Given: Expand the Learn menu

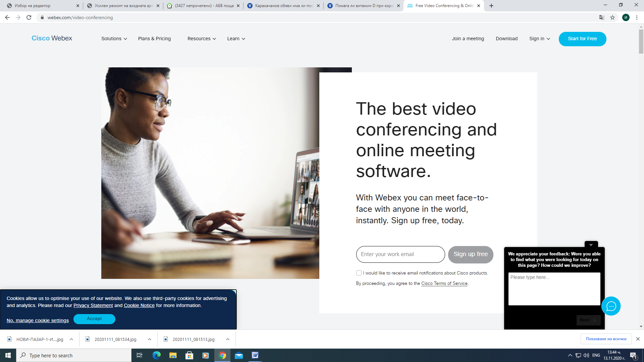Looking at the screenshot, I should [236, 39].
